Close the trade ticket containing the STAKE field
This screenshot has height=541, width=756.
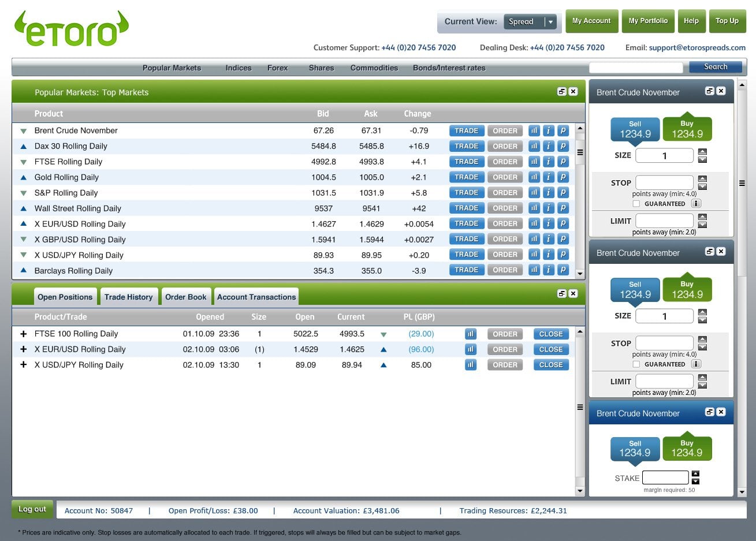coord(721,412)
